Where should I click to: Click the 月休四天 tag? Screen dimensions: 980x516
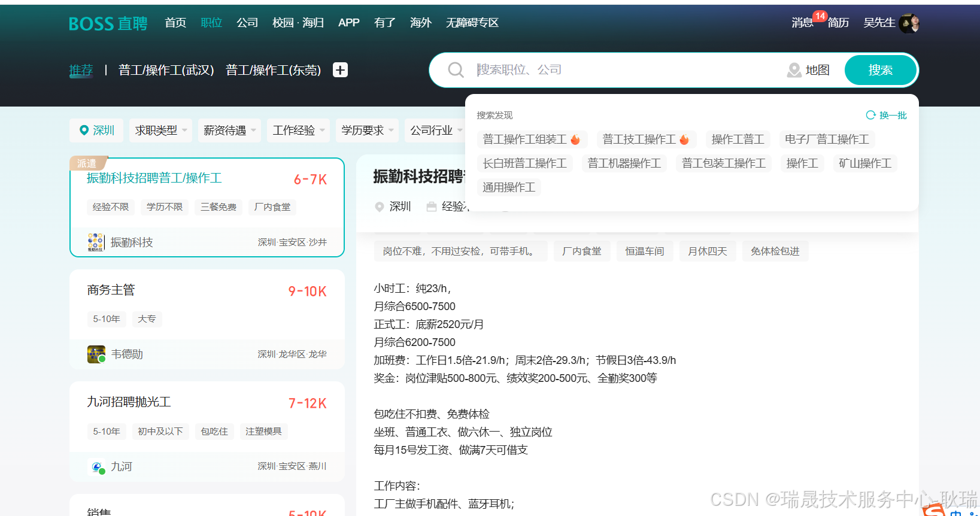pyautogui.click(x=708, y=251)
